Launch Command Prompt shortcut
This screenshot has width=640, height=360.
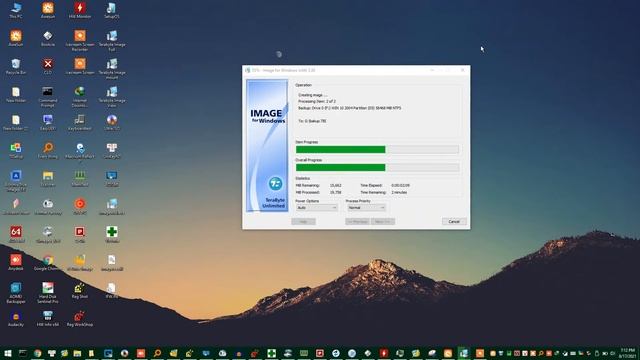tap(48, 97)
